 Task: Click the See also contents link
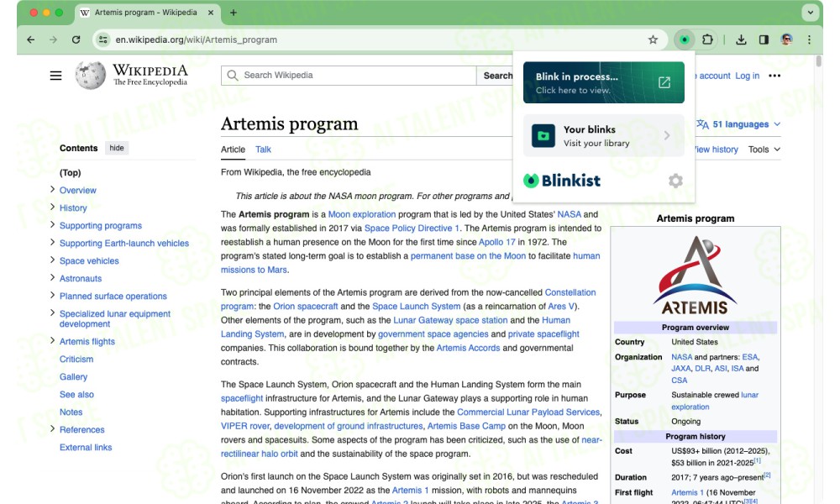click(x=76, y=395)
